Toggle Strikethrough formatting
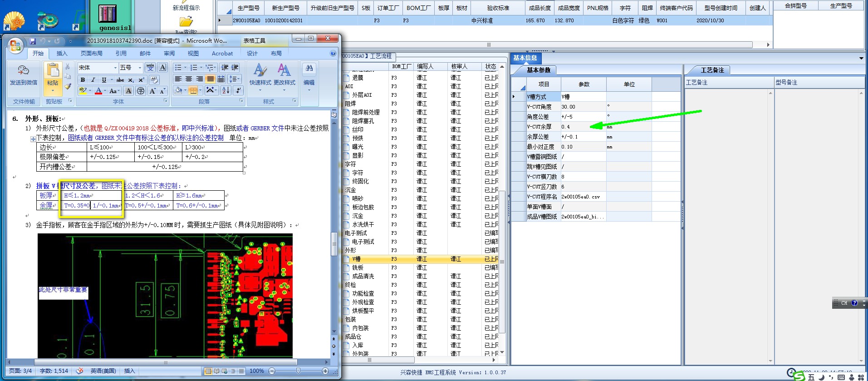 click(120, 79)
